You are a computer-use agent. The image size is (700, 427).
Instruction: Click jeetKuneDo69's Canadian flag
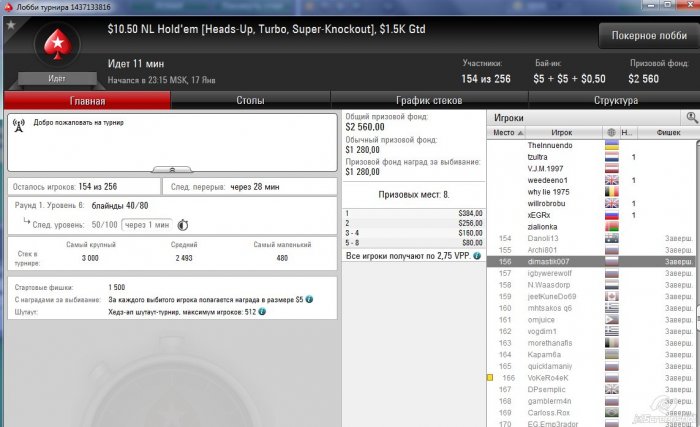pos(612,296)
